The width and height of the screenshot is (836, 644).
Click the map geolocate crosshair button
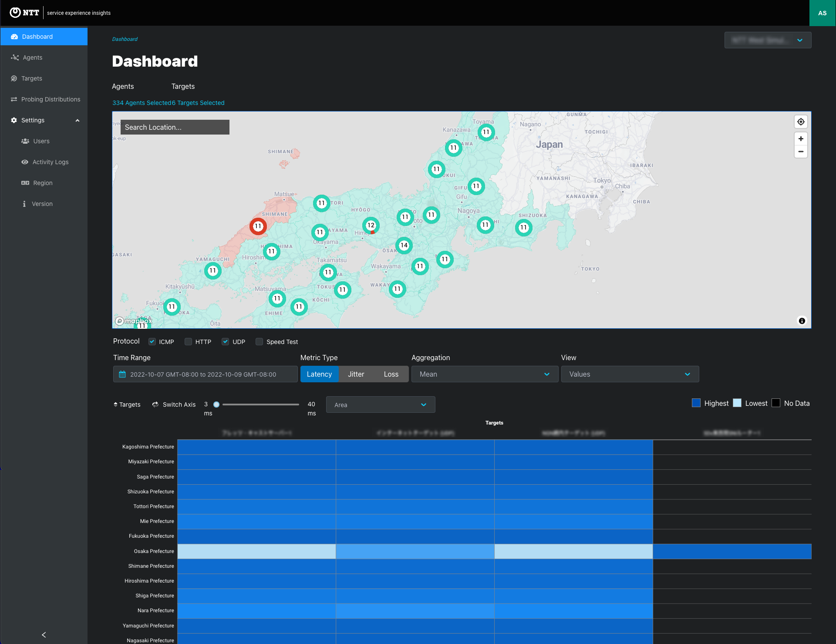(x=801, y=122)
